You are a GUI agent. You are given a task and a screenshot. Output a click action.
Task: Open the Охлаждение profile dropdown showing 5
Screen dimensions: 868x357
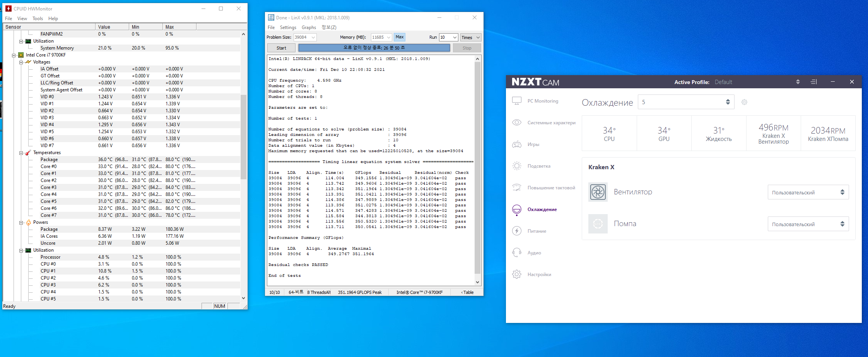coord(686,102)
